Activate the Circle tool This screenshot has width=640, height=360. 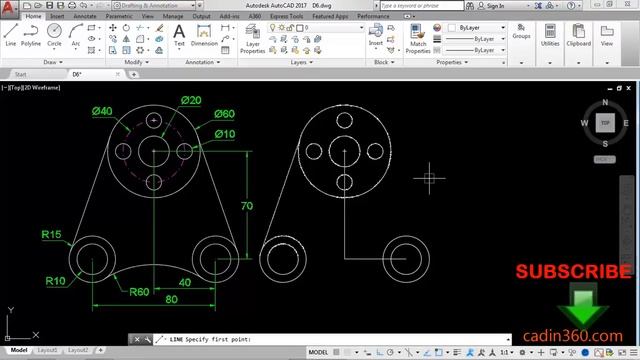[54, 35]
